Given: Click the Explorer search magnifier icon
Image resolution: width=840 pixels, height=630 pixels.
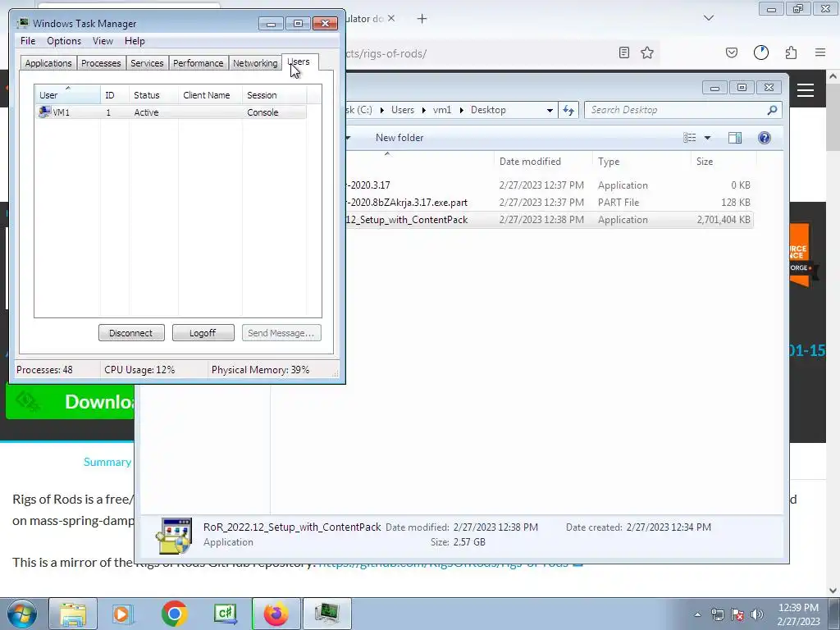Looking at the screenshot, I should coord(772,110).
